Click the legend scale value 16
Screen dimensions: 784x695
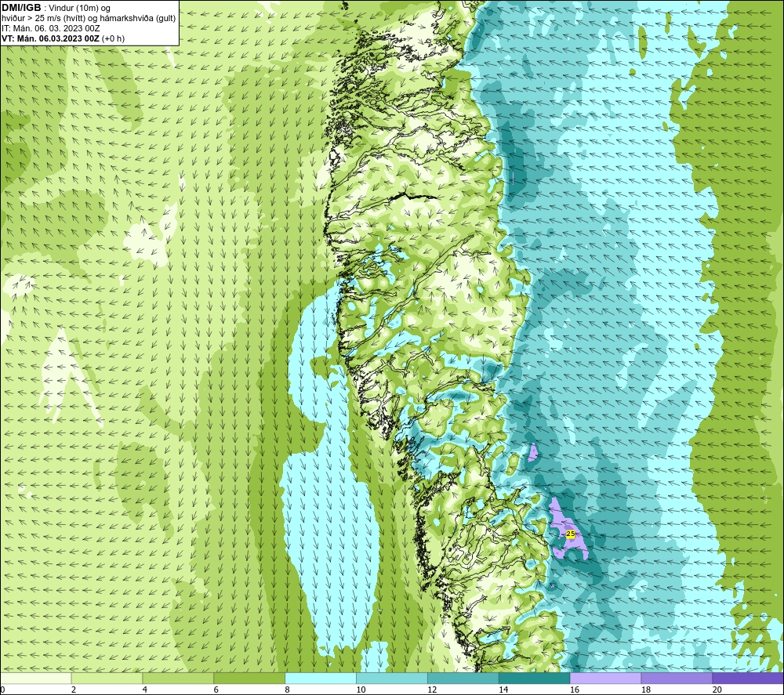575,690
